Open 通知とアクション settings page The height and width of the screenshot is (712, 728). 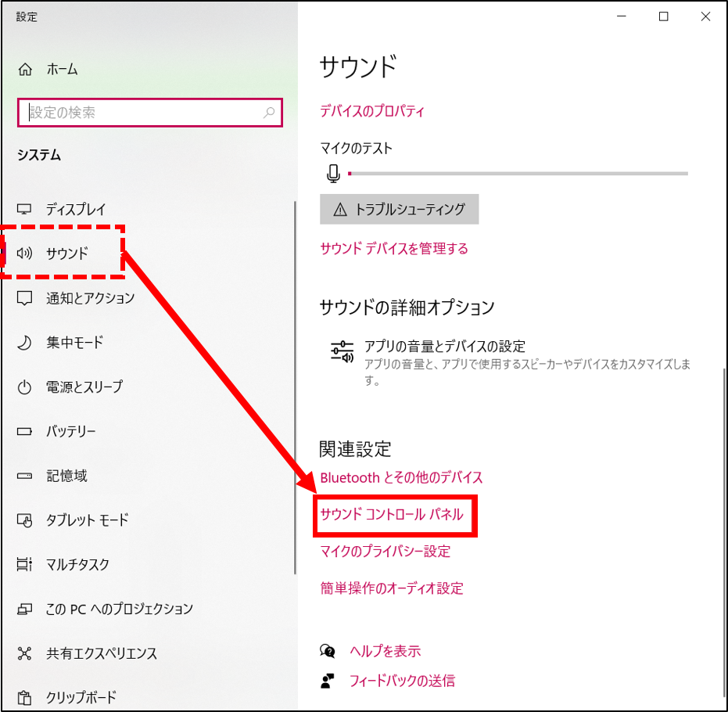coord(90,298)
